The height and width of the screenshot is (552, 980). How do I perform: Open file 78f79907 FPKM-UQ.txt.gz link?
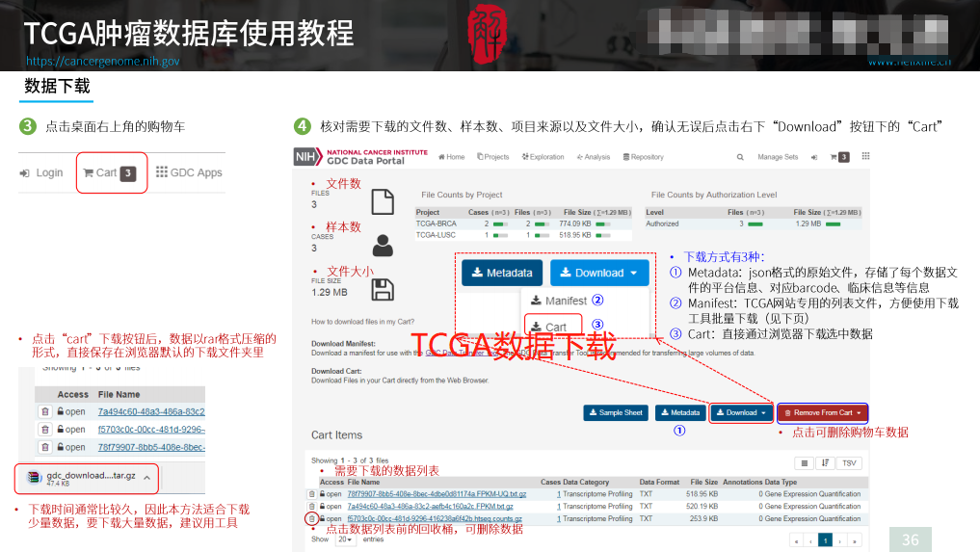click(x=437, y=494)
